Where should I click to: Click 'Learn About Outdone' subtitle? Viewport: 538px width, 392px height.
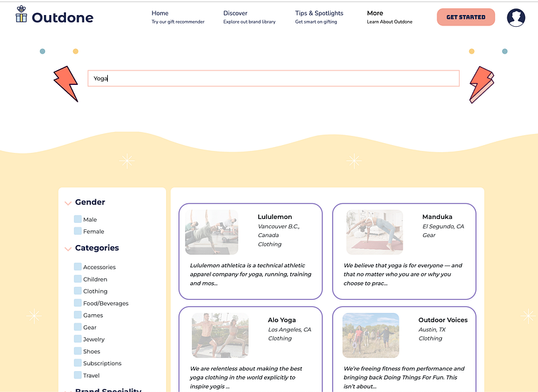tap(390, 22)
